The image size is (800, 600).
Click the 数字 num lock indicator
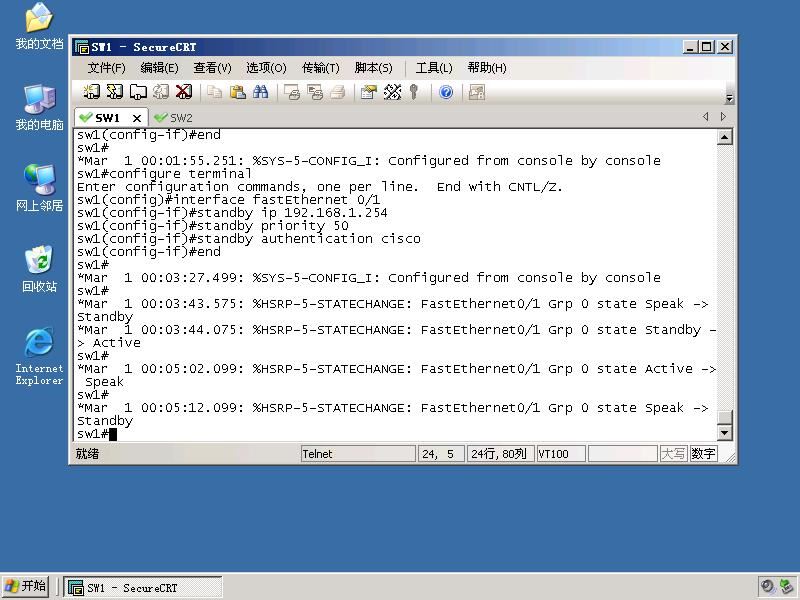tap(704, 454)
